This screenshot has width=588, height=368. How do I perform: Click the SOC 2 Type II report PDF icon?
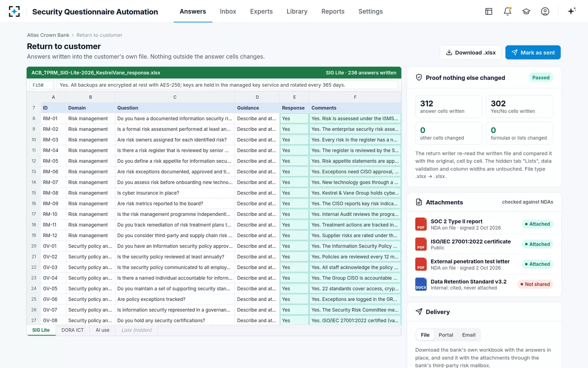421,224
